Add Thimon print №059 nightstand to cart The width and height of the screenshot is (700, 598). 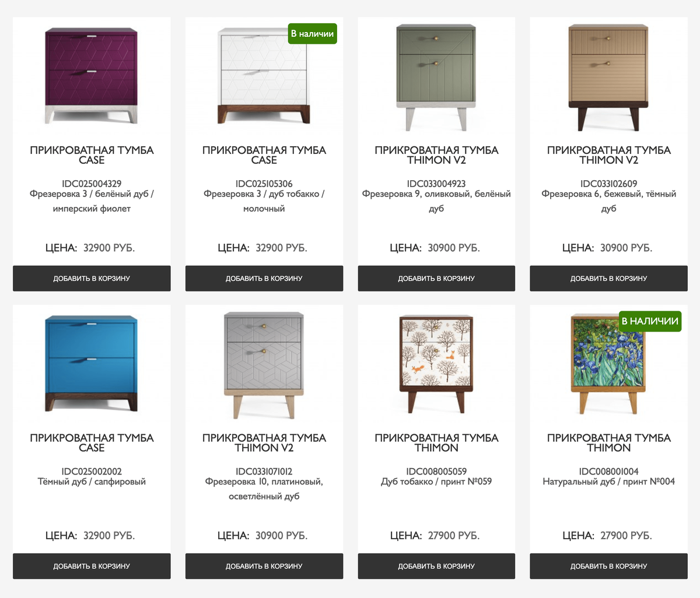pos(436,566)
